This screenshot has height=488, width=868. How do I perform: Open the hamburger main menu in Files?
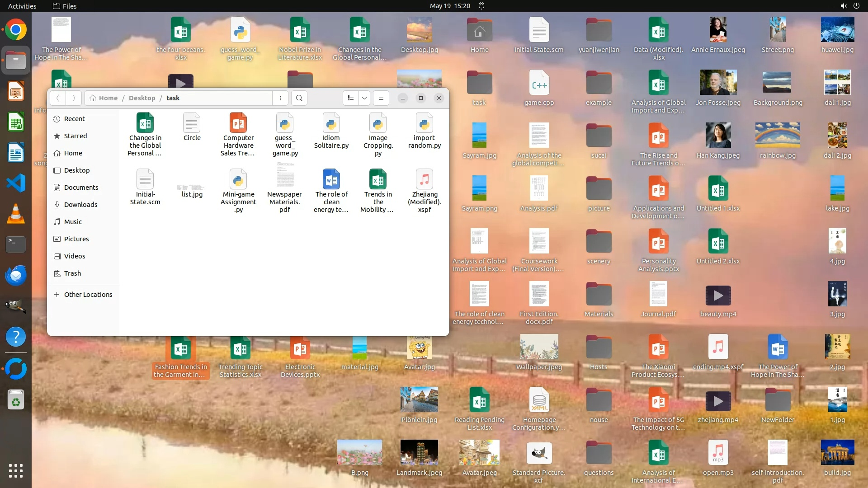click(381, 98)
